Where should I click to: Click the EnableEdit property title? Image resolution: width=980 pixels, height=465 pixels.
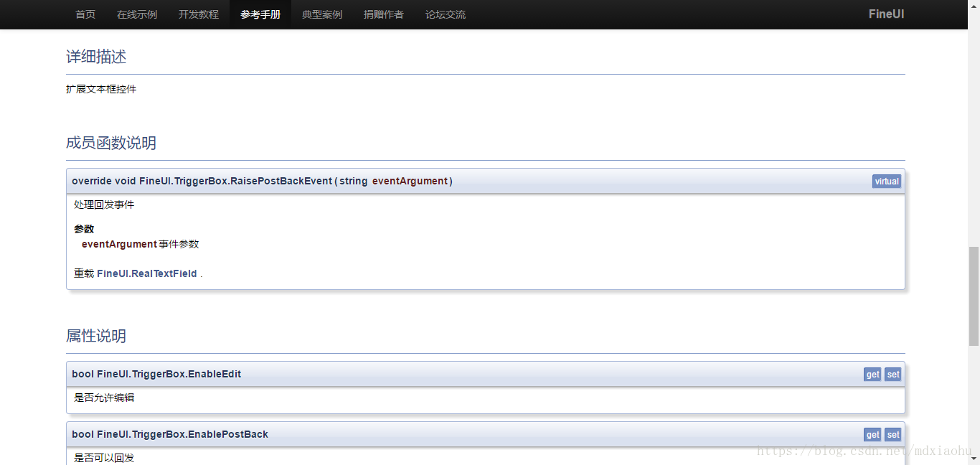click(156, 374)
